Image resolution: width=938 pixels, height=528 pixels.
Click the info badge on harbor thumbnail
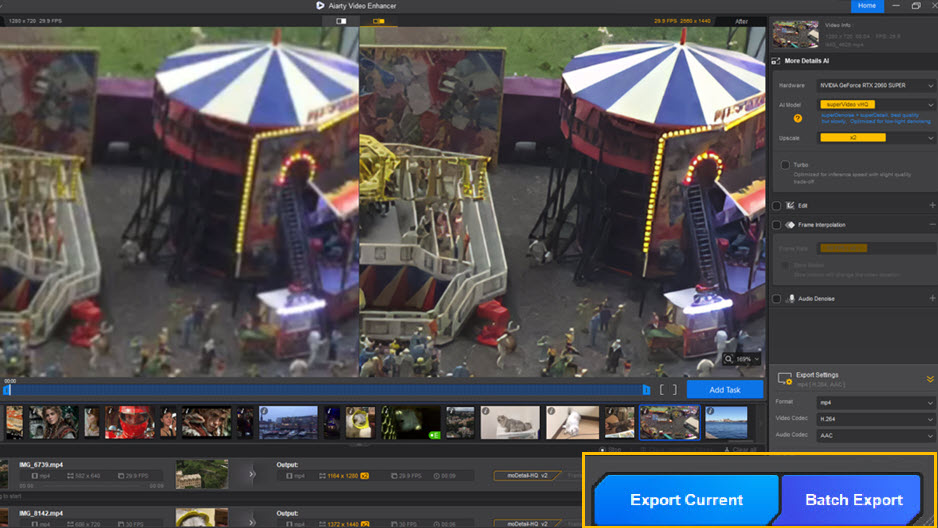click(x=264, y=411)
